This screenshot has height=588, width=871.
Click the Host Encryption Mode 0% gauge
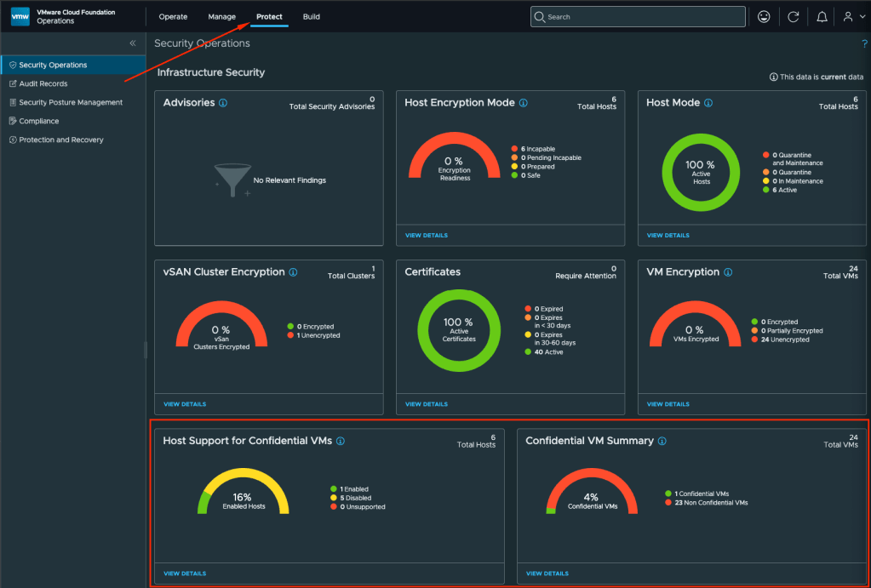[455, 156]
